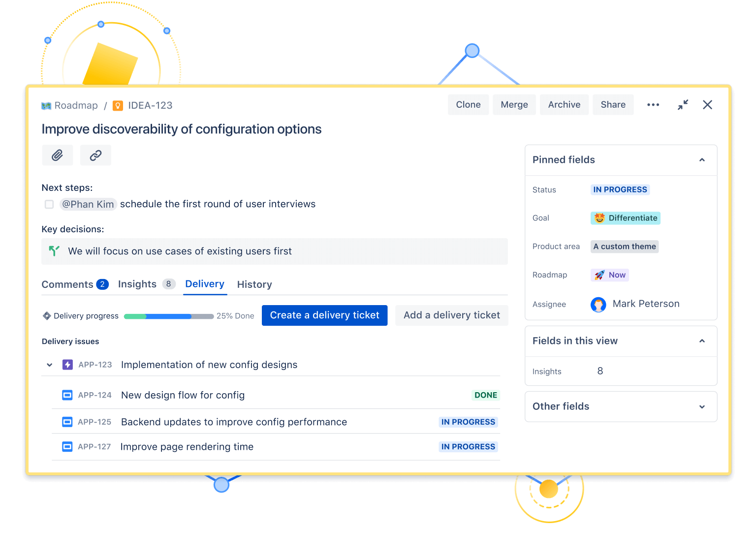Click the exit full screen icon
This screenshot has height=560, width=756.
(x=683, y=104)
